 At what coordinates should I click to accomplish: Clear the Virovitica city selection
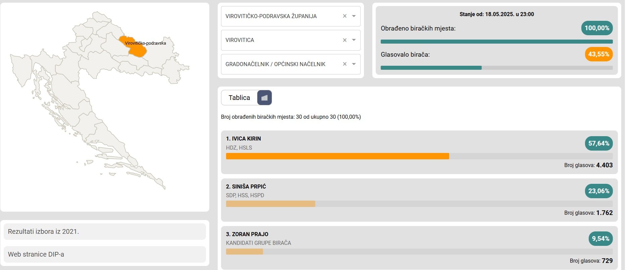(344, 40)
